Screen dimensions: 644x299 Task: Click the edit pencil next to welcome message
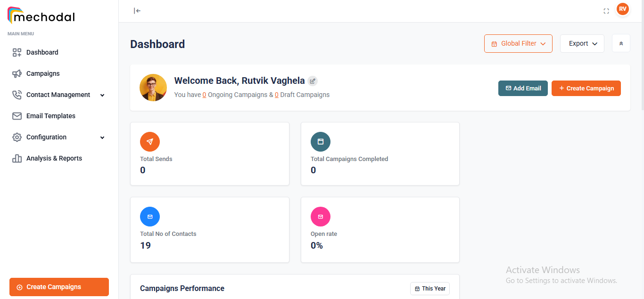(x=313, y=81)
